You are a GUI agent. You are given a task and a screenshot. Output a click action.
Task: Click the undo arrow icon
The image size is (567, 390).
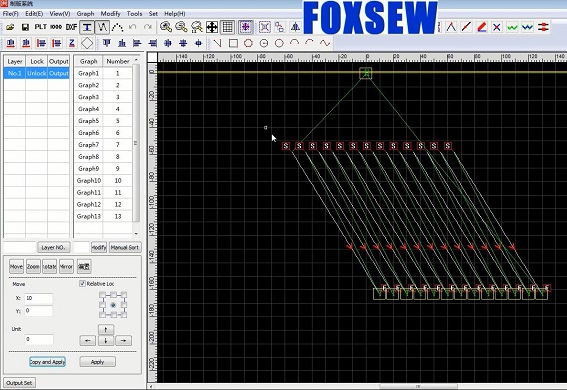(133, 27)
